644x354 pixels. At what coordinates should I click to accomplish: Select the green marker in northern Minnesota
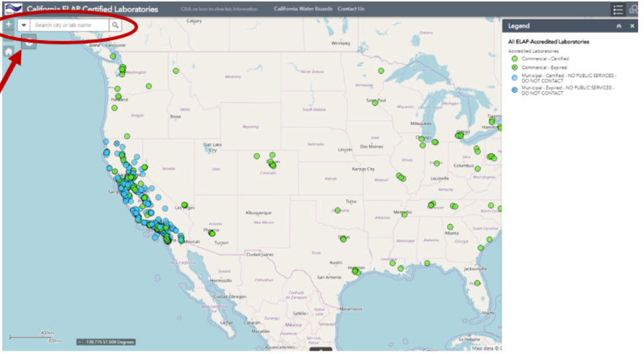[x=381, y=71]
